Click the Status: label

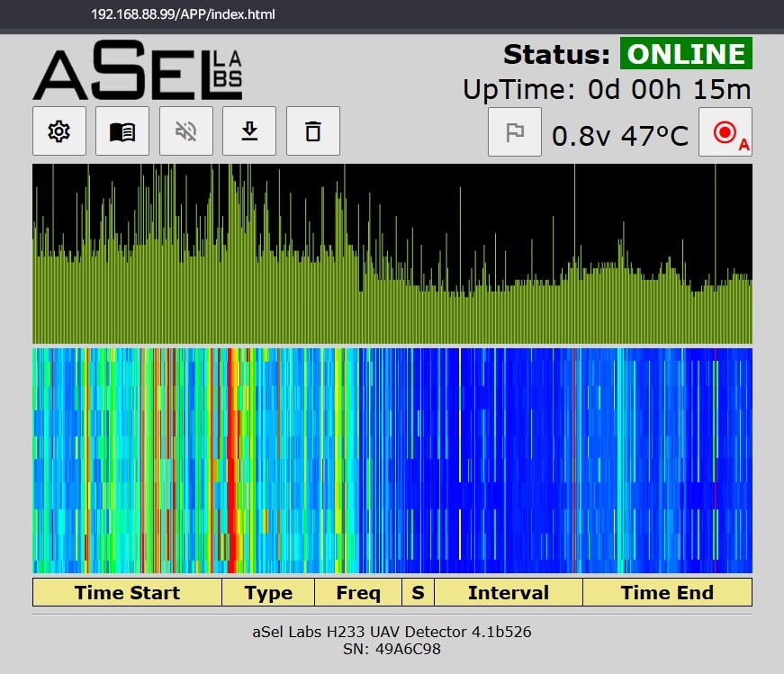tap(556, 54)
